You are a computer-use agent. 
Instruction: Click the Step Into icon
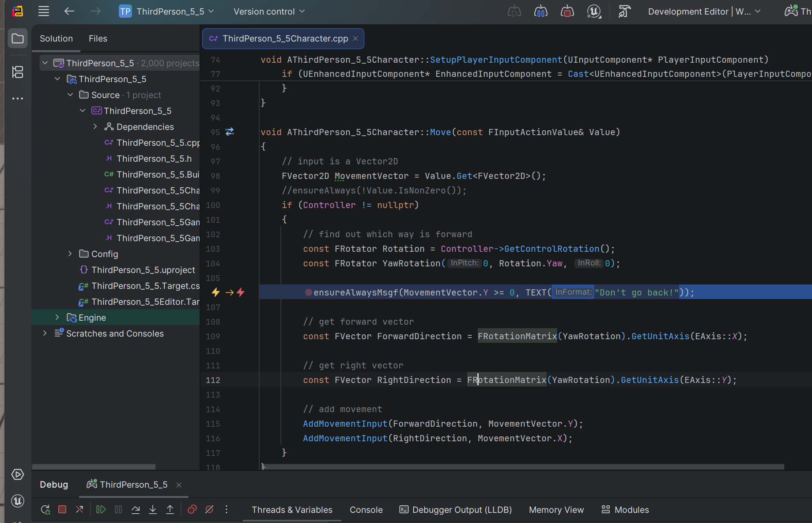[x=153, y=510]
